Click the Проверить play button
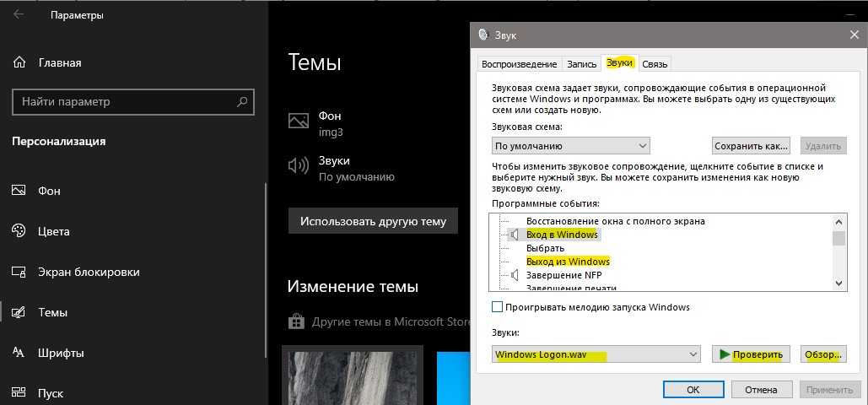The width and height of the screenshot is (868, 405). pyautogui.click(x=751, y=354)
